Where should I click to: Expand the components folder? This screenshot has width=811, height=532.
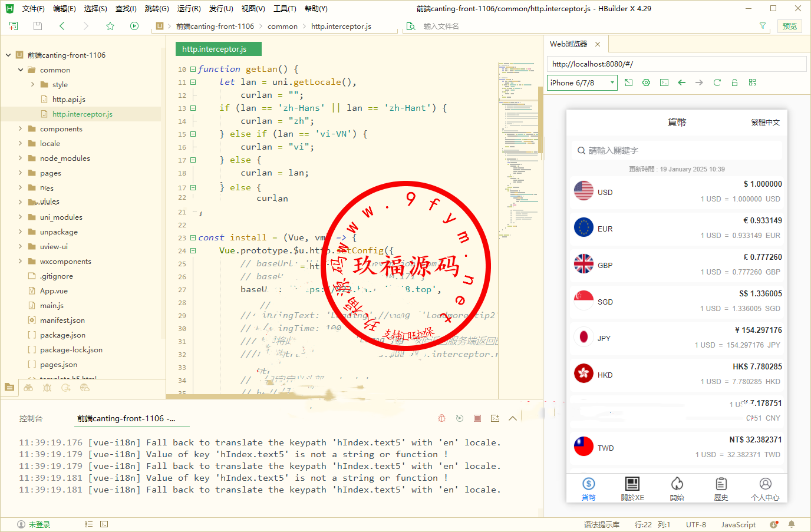pos(21,128)
